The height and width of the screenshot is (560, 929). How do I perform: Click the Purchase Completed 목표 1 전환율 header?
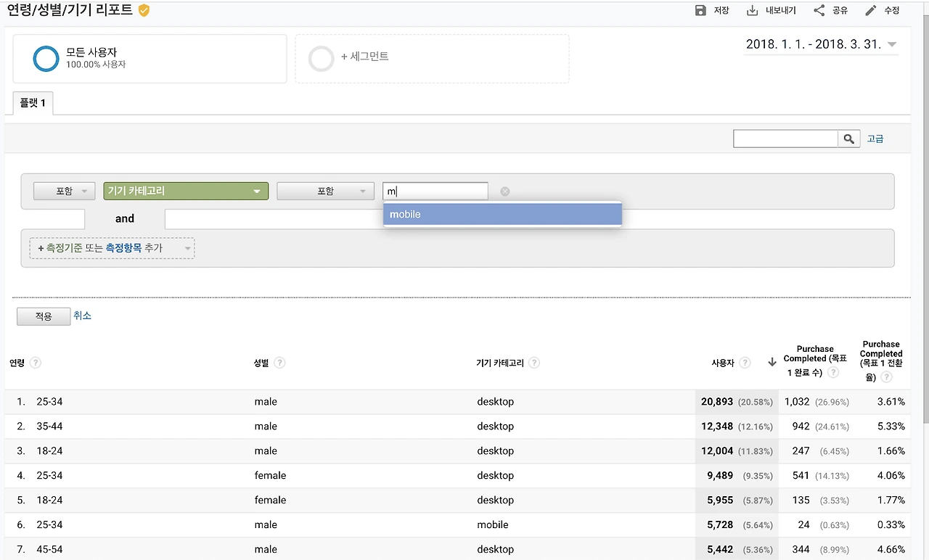point(881,361)
